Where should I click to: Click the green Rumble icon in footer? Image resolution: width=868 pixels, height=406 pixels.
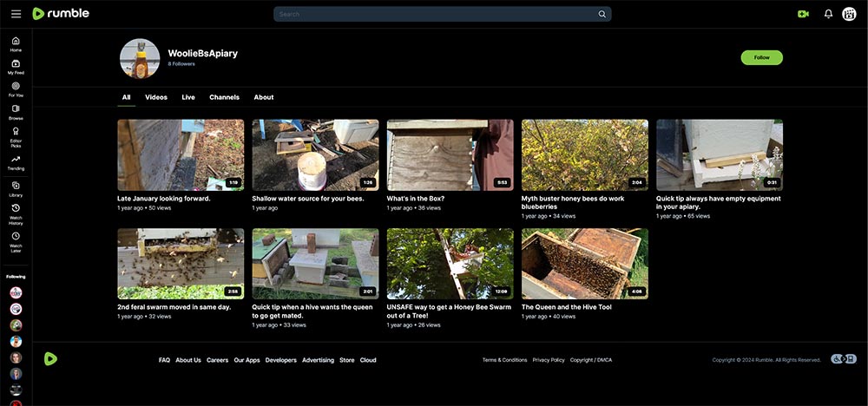click(x=50, y=359)
